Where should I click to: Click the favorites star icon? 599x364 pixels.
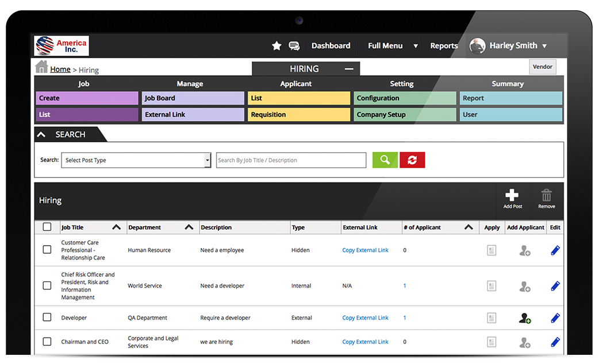277,46
